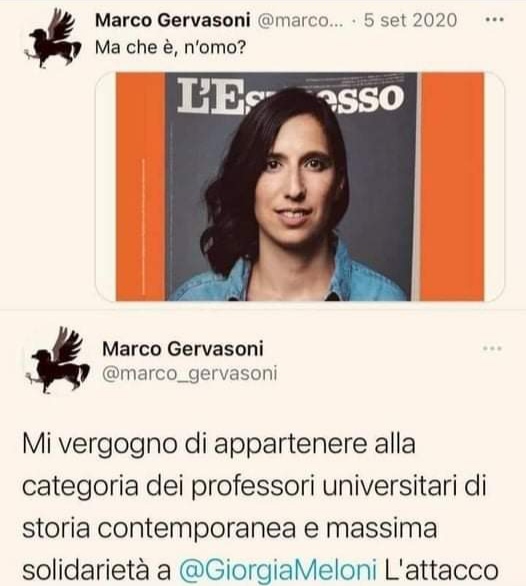
Task: Open the @GiorgiaMeloni mention
Action: 278,570
